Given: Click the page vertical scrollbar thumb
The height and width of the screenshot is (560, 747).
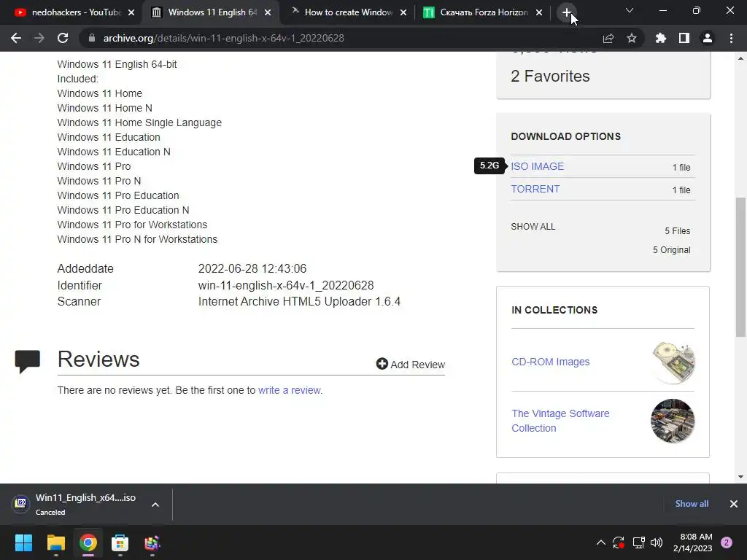Looking at the screenshot, I should pyautogui.click(x=741, y=267).
